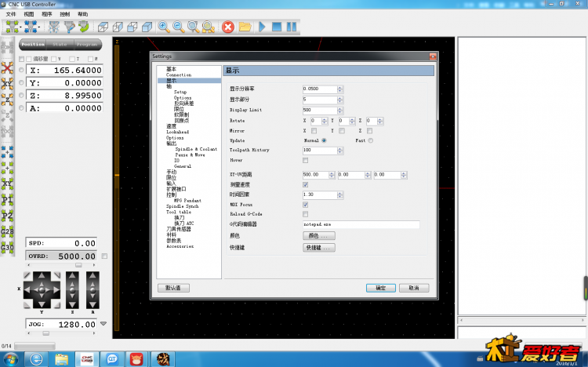Click the defaults button at dialog bottom-left
The width and height of the screenshot is (588, 367).
tap(173, 288)
